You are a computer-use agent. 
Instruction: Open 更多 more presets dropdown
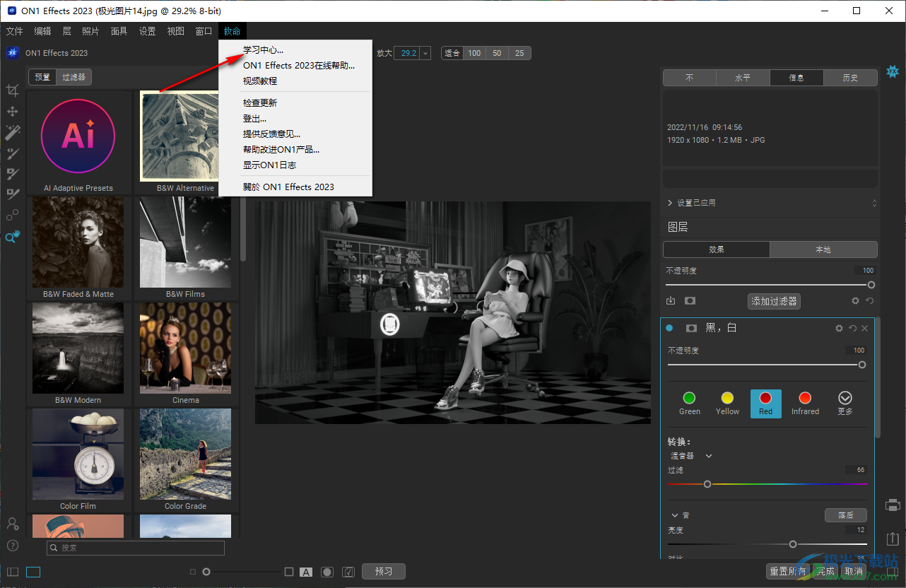pos(845,404)
